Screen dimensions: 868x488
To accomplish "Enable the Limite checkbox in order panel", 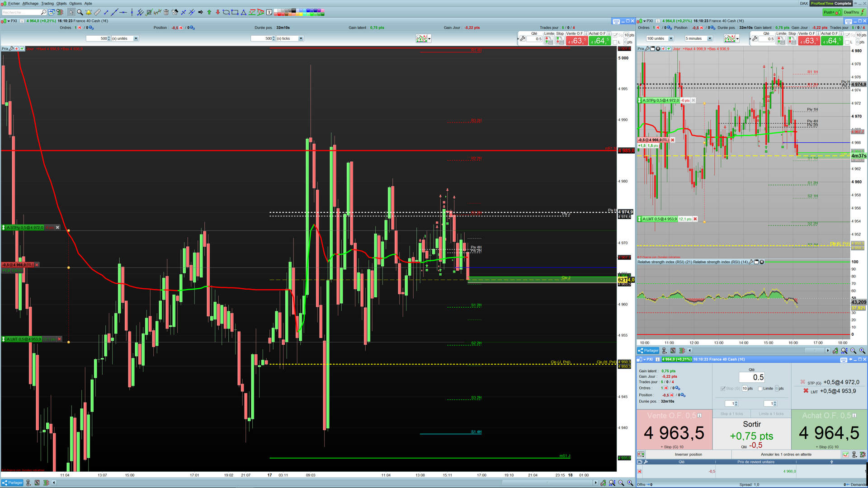I will click(x=760, y=389).
